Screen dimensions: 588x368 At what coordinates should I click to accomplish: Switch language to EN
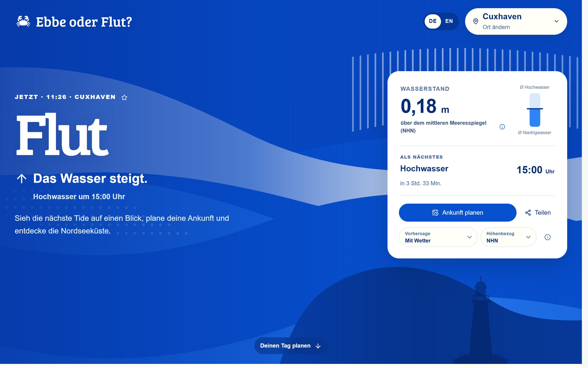(449, 21)
